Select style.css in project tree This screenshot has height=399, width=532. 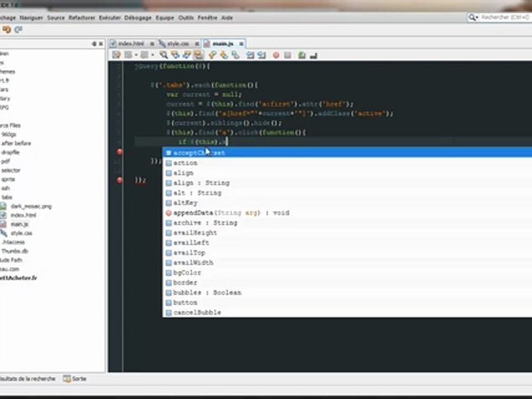click(x=22, y=233)
